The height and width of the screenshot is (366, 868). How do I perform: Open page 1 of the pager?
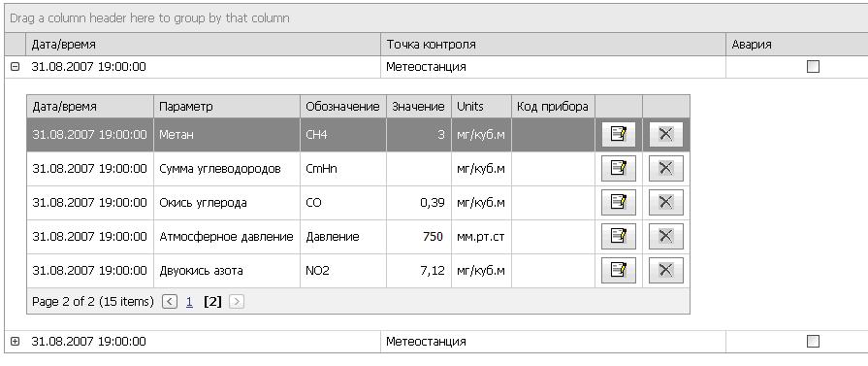pos(189,302)
